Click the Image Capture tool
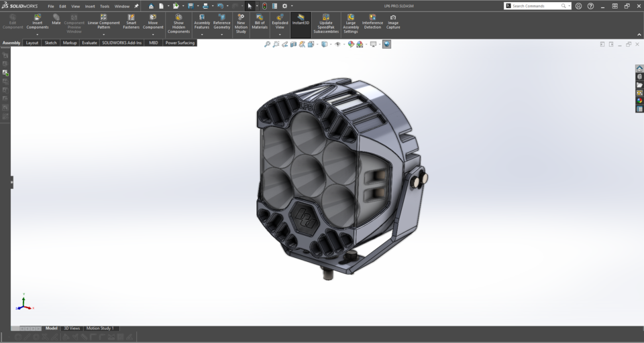644x343 pixels. [x=393, y=21]
